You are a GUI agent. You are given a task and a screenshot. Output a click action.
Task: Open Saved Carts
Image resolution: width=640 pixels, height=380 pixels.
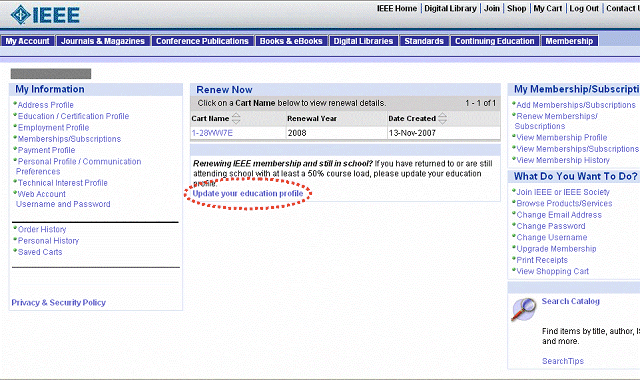40,252
